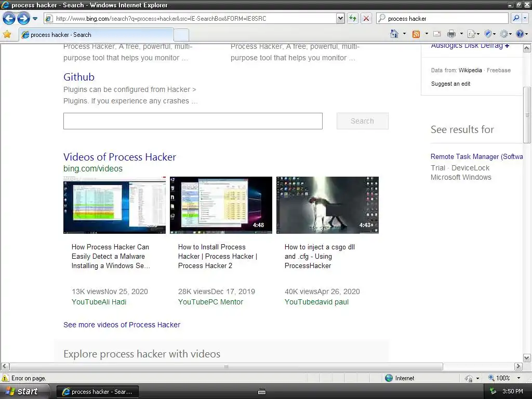Open the Safety shield menu
The width and height of the screenshot is (532, 399).
click(490, 34)
